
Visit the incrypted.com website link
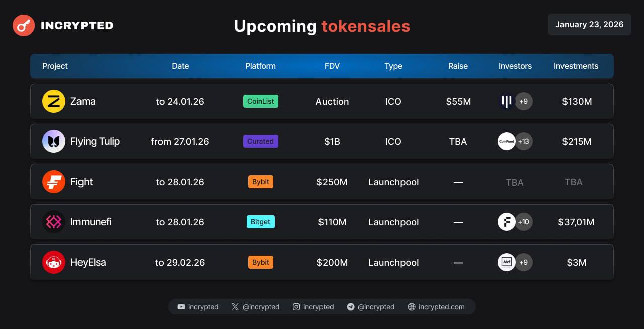coord(436,307)
